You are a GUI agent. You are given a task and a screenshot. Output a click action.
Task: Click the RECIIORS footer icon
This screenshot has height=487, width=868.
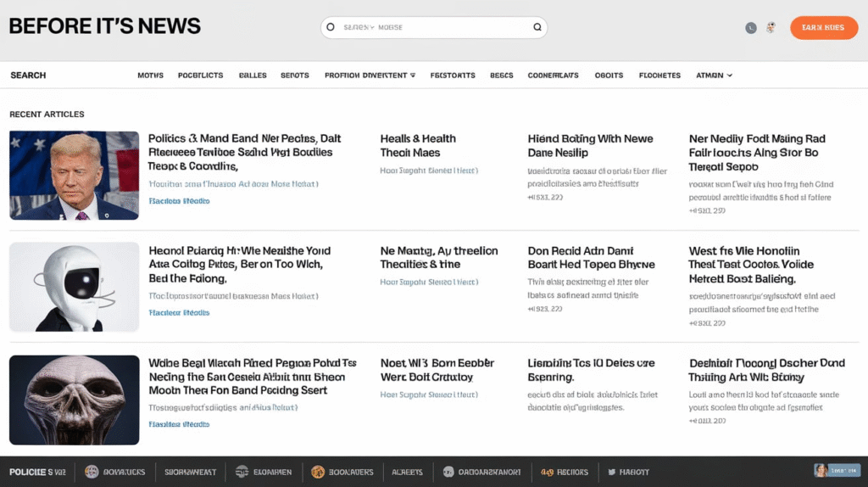coord(547,472)
